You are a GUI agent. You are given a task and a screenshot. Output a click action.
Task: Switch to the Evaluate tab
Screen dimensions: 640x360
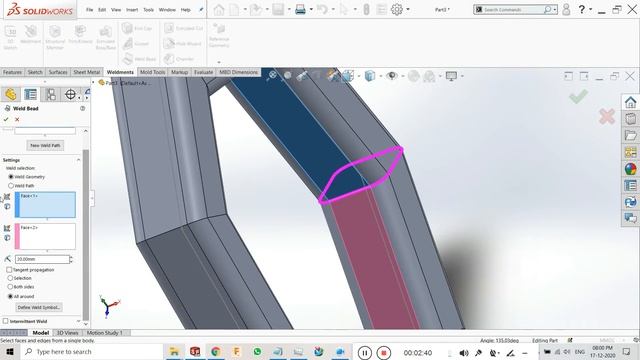pos(203,72)
